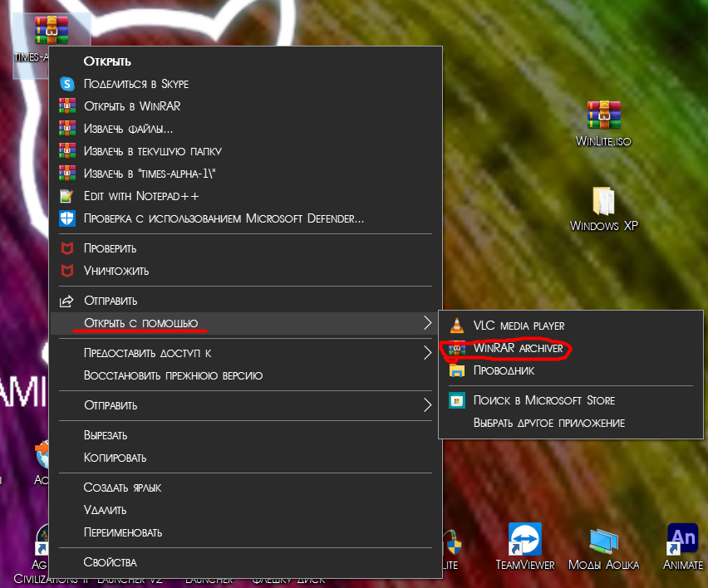Click the VLC cone icon in submenu
The image size is (708, 588).
pos(457,326)
